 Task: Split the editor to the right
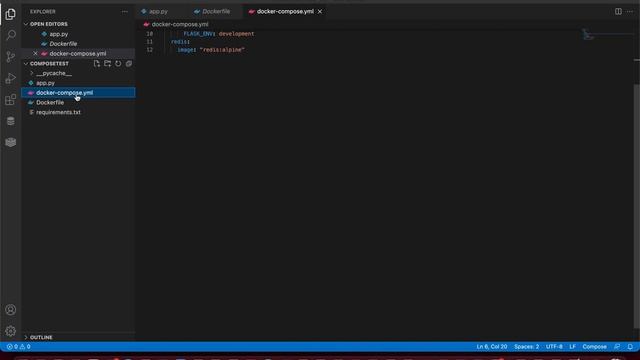618,11
